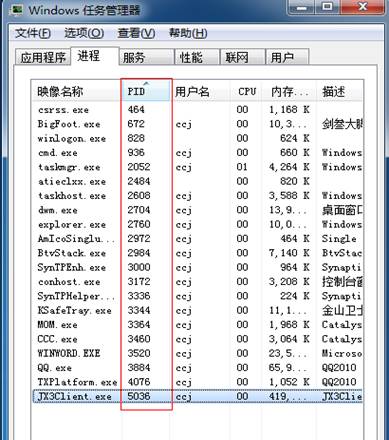389x440 pixels.
Task: Open the 文件(F) menu
Action: tap(33, 33)
